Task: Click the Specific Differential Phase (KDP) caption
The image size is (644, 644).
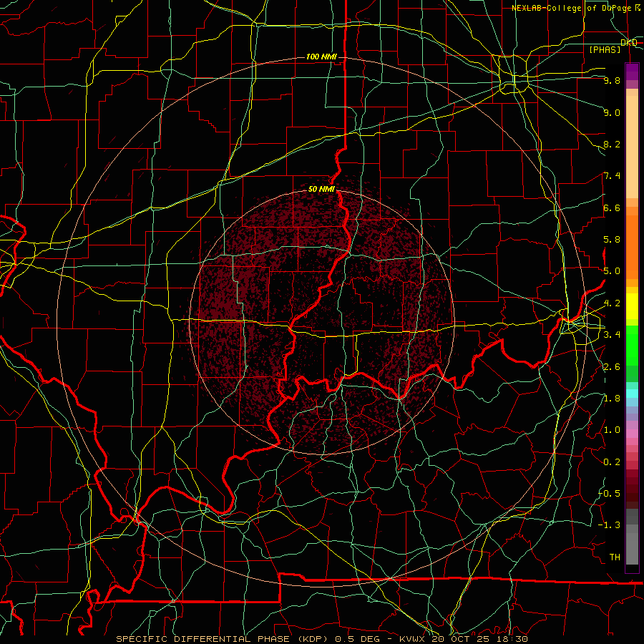Action: tap(321, 639)
